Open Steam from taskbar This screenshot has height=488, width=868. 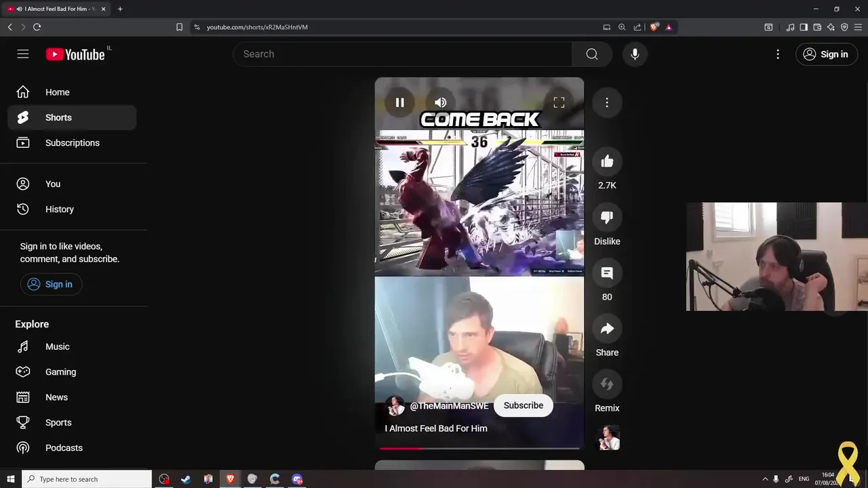pyautogui.click(x=186, y=479)
